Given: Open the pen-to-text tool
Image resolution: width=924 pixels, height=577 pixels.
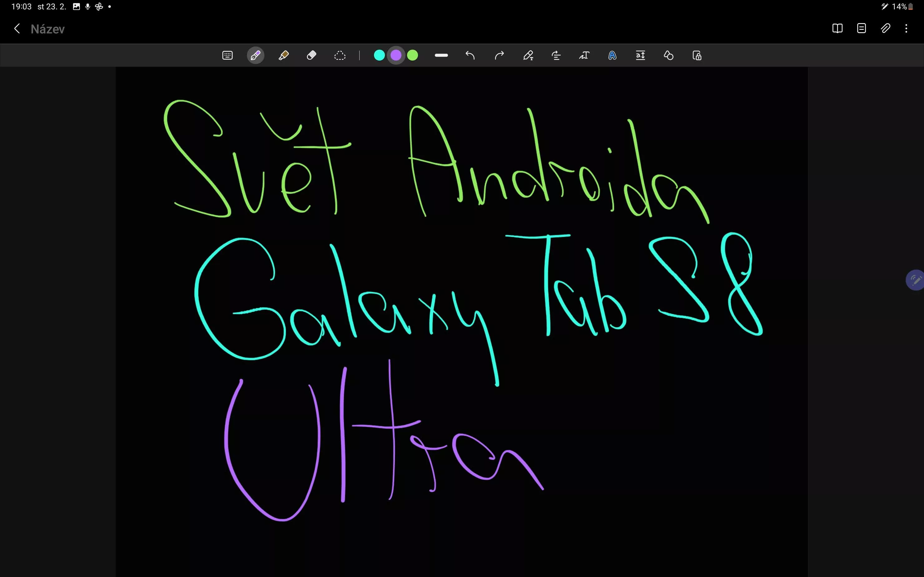Looking at the screenshot, I should [528, 56].
